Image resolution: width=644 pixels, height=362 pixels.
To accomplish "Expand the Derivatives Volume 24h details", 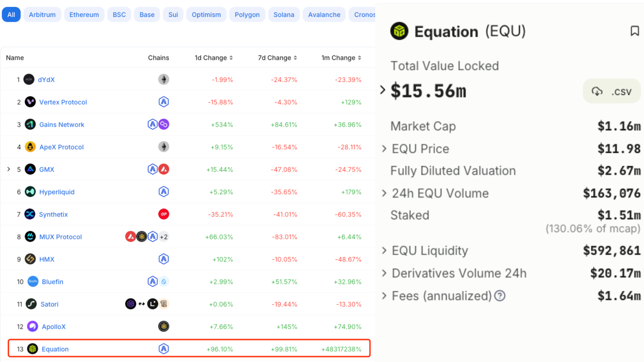I will (384, 273).
